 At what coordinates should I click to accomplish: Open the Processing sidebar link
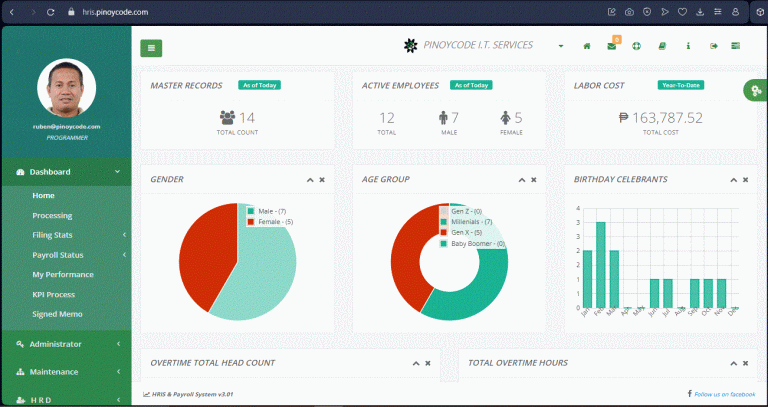tap(52, 215)
